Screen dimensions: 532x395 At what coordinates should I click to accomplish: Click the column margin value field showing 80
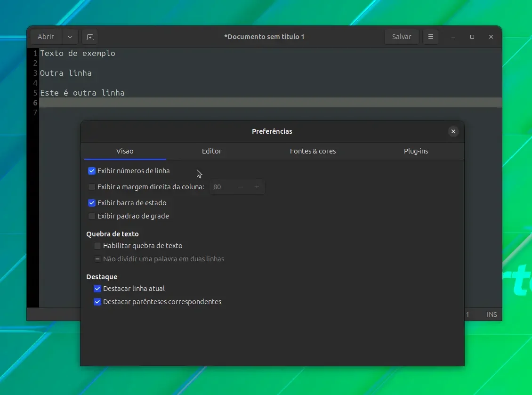(x=221, y=187)
